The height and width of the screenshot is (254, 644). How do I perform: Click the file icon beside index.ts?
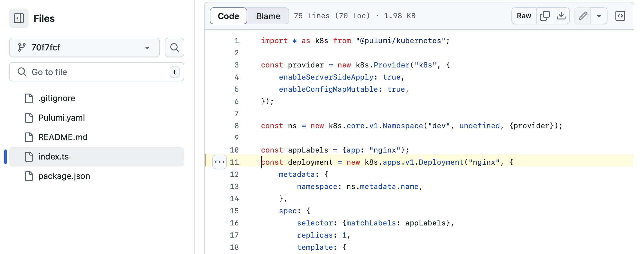pos(29,157)
